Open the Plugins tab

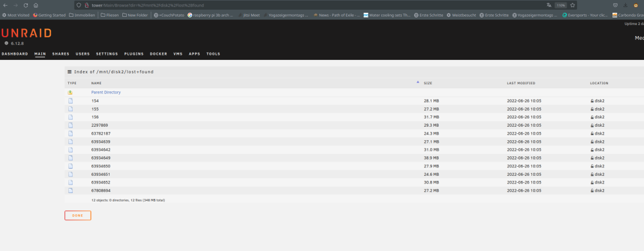click(134, 53)
